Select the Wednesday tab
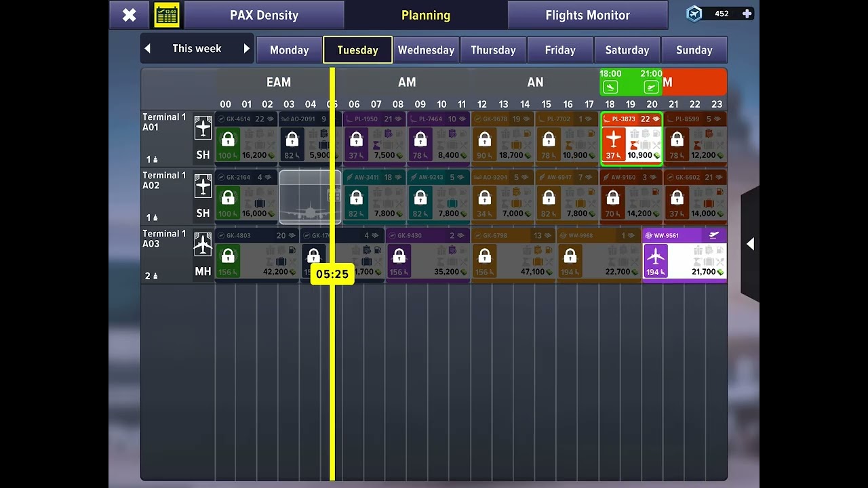 click(x=426, y=50)
